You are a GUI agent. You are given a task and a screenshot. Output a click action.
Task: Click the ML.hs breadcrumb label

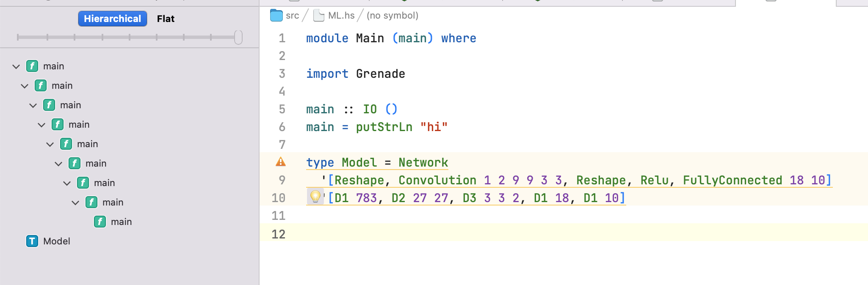(341, 16)
